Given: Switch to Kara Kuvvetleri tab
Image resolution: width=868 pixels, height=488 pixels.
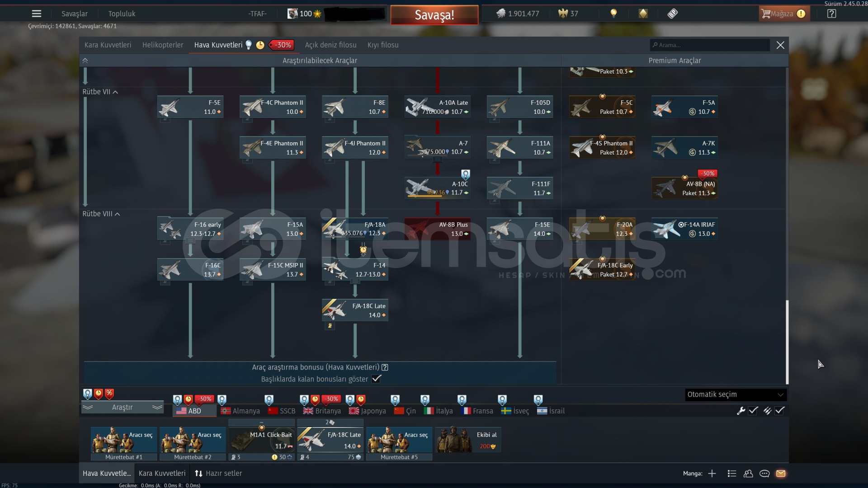Looking at the screenshot, I should click(108, 45).
